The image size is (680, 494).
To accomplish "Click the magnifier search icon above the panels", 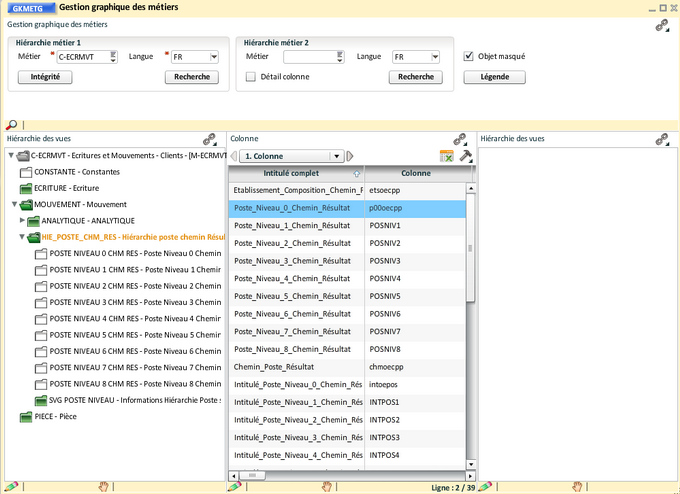I will coord(12,125).
